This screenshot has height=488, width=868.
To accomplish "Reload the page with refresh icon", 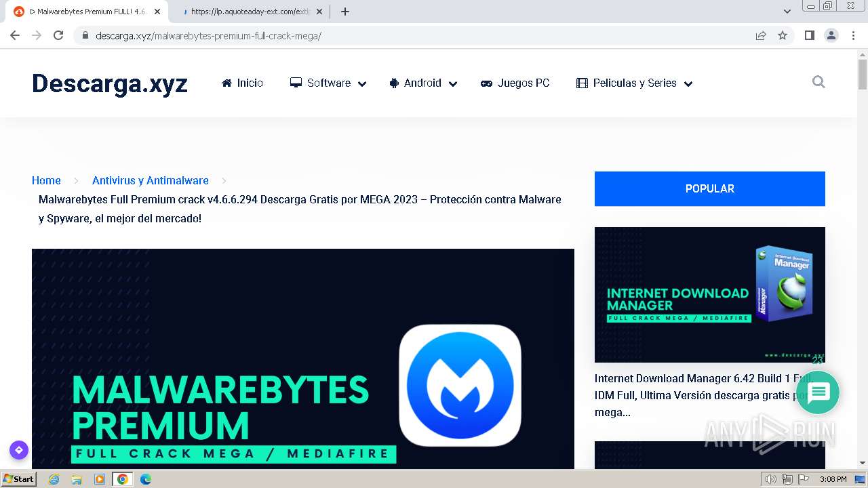I will [58, 35].
